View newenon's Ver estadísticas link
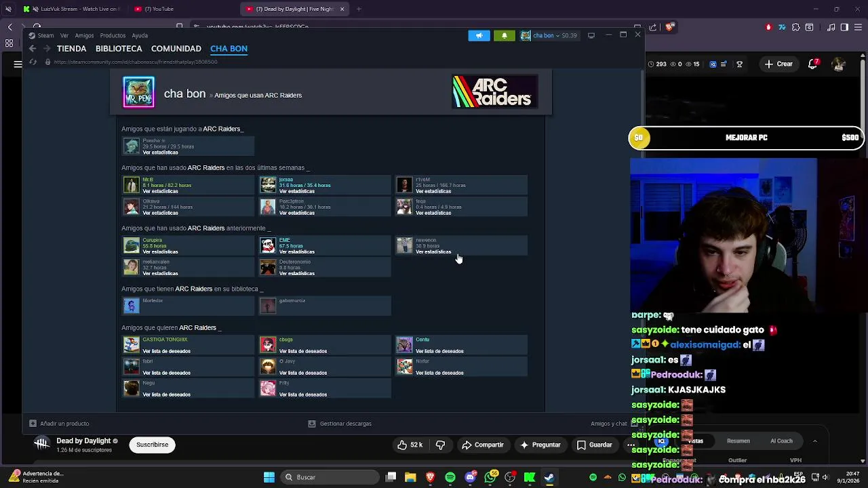The width and height of the screenshot is (868, 488). [x=433, y=251]
